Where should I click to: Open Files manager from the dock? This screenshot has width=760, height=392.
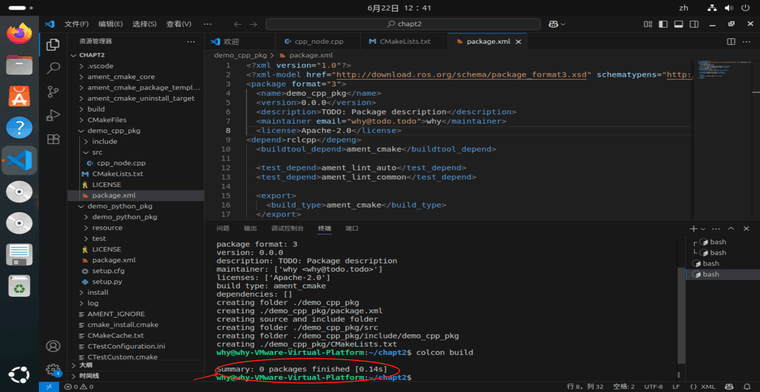[x=19, y=64]
